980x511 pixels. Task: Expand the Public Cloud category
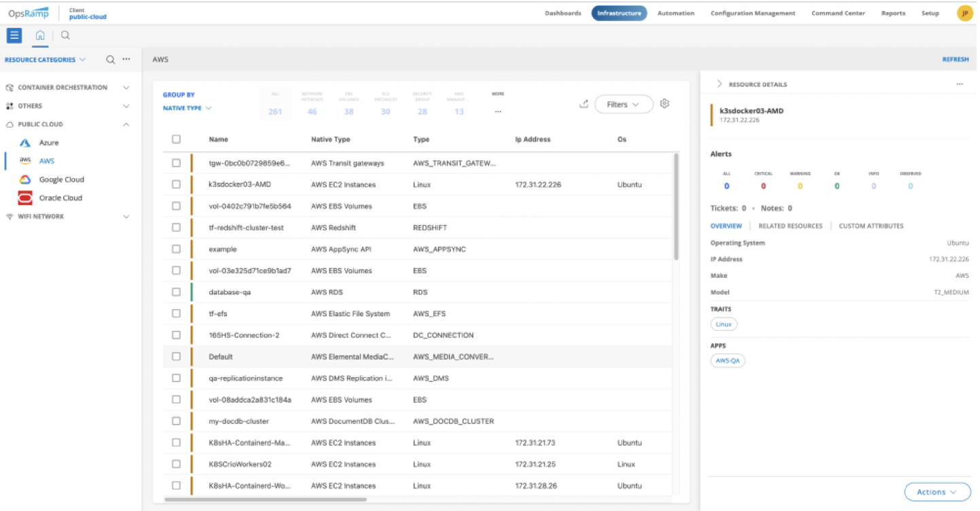tap(126, 124)
